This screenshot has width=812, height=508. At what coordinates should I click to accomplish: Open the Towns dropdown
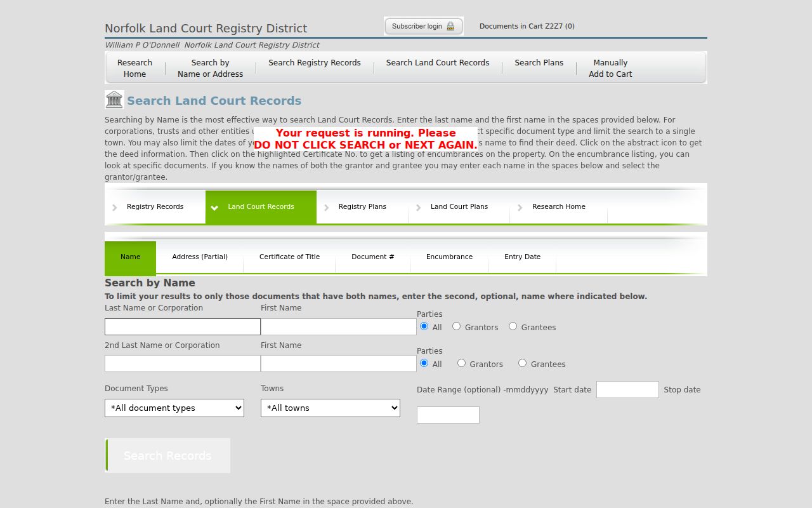click(331, 408)
